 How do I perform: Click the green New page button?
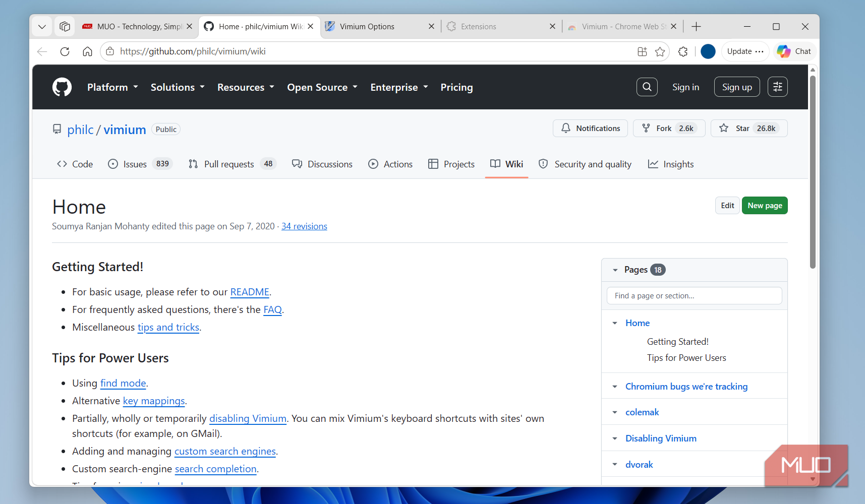click(x=765, y=206)
